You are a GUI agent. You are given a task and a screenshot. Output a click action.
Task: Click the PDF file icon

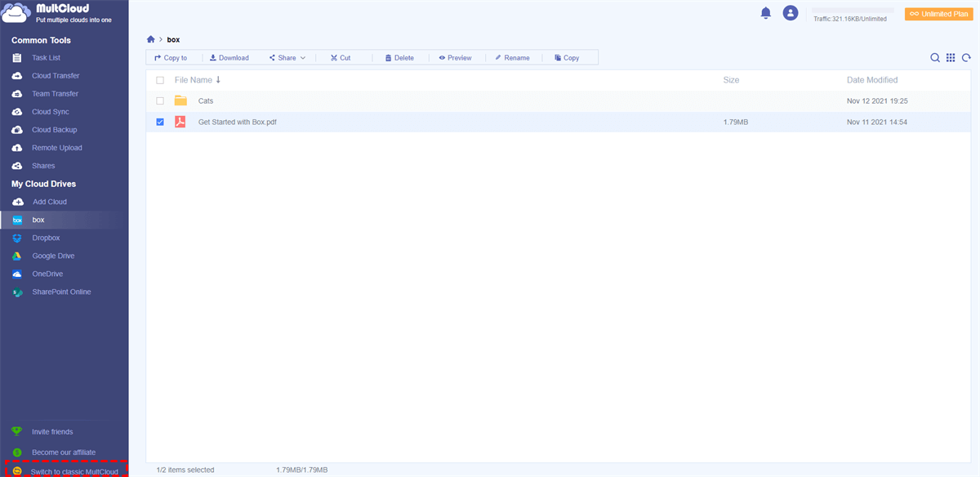pyautogui.click(x=180, y=122)
